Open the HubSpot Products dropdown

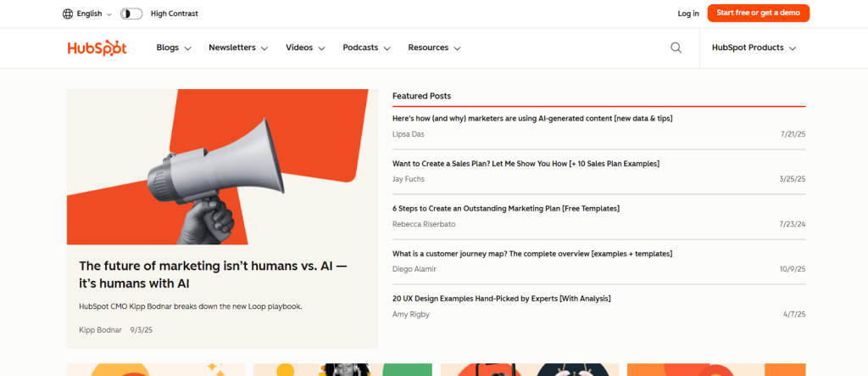pyautogui.click(x=754, y=48)
